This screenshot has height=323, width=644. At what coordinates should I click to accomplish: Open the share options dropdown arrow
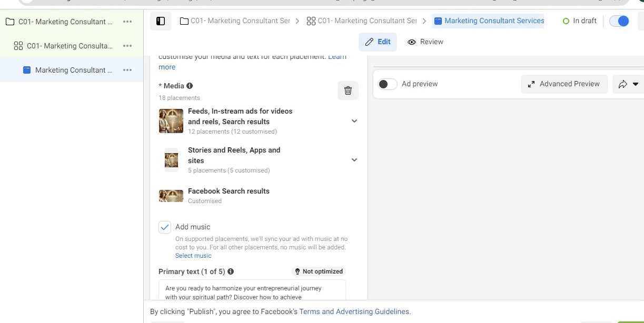636,84
